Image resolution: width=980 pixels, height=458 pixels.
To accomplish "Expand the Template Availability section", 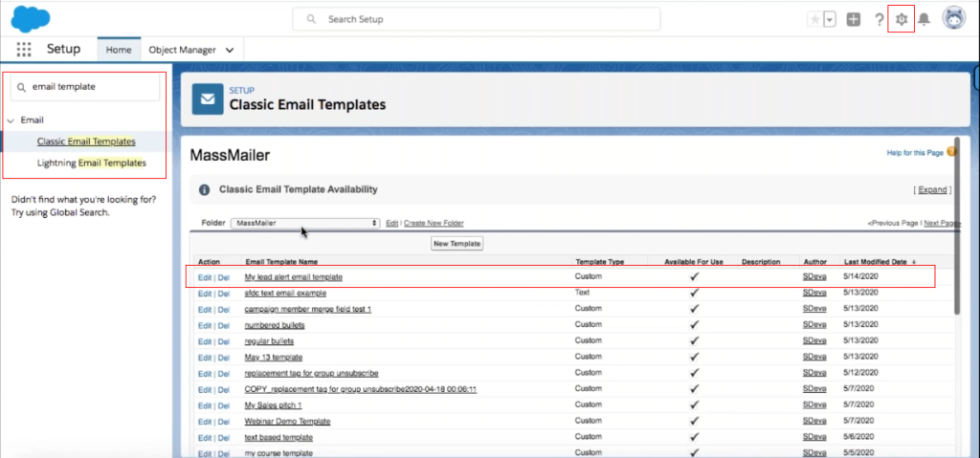I will [x=932, y=190].
